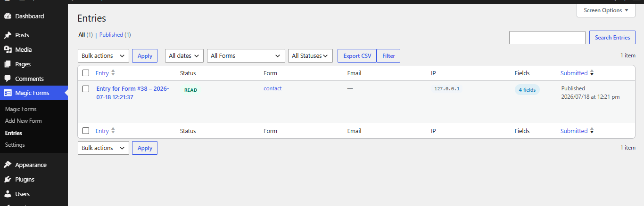This screenshot has width=644, height=206.
Task: Open the All dates dropdown
Action: 184,55
